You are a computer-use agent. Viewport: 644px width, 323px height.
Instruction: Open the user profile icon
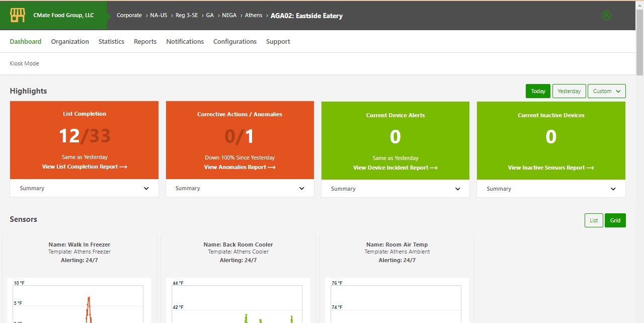click(x=606, y=16)
